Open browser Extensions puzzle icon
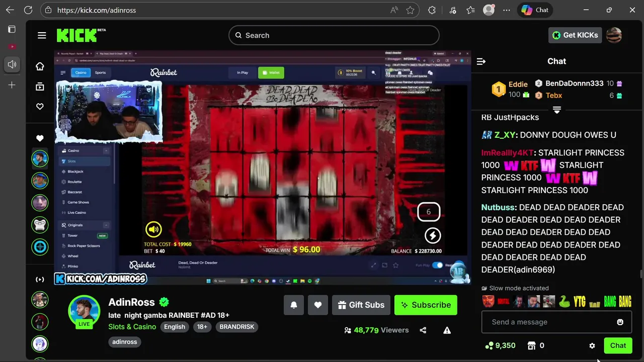 click(432, 10)
